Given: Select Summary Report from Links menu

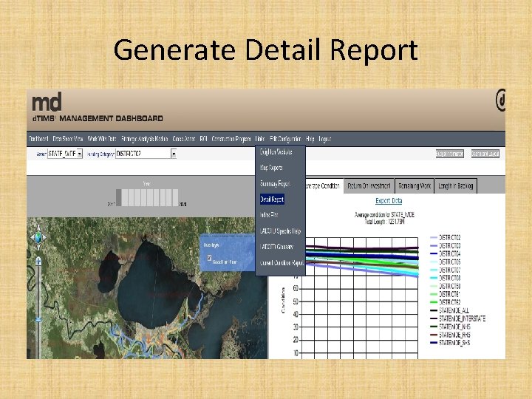Looking at the screenshot, I should click(x=275, y=183).
